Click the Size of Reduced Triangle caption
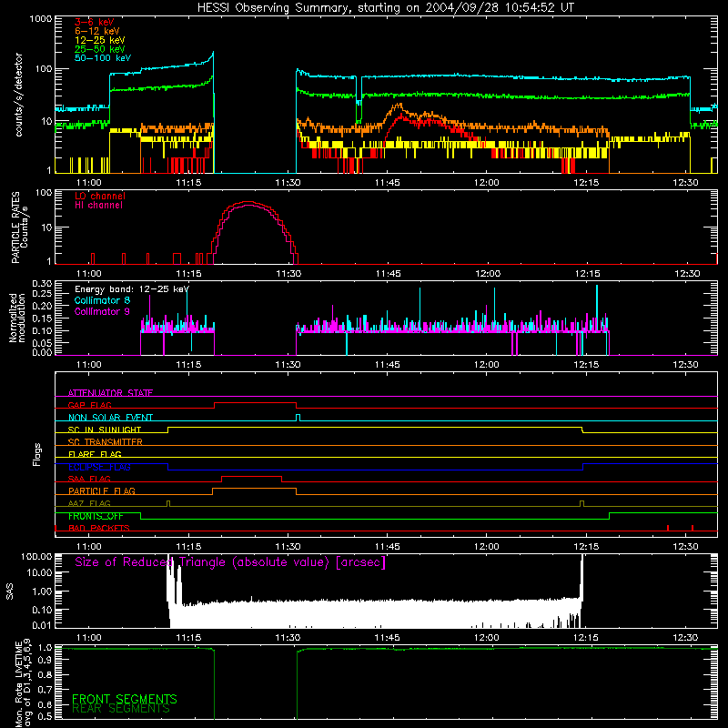The width and height of the screenshot is (728, 728). point(230,562)
